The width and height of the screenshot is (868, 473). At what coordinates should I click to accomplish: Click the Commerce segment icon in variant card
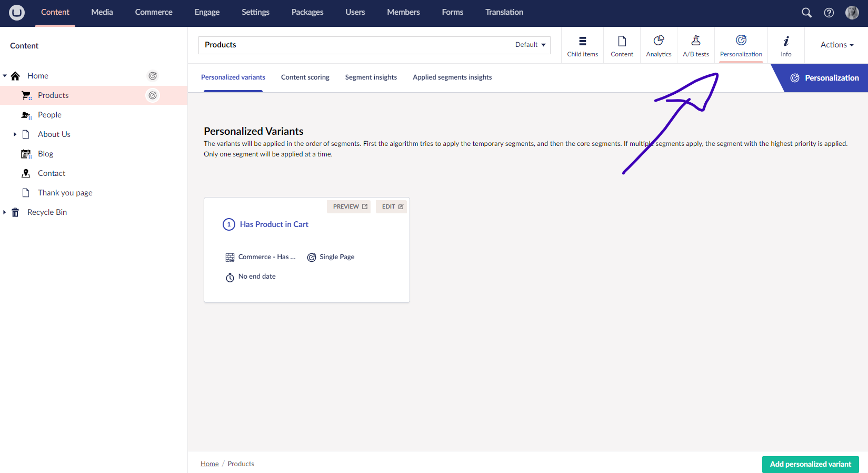230,258
